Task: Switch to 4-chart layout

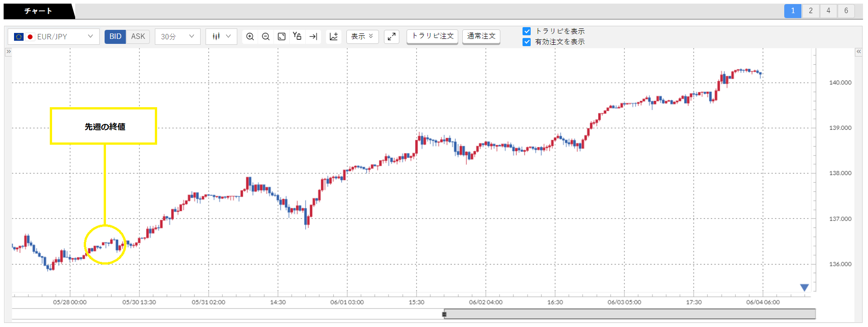Action: (x=828, y=11)
